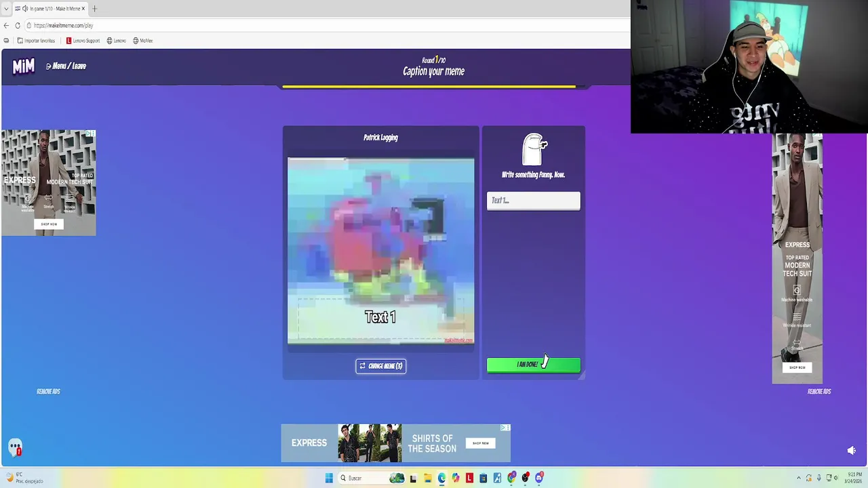Click the white character mascot icon
The height and width of the screenshot is (488, 868).
click(x=534, y=149)
